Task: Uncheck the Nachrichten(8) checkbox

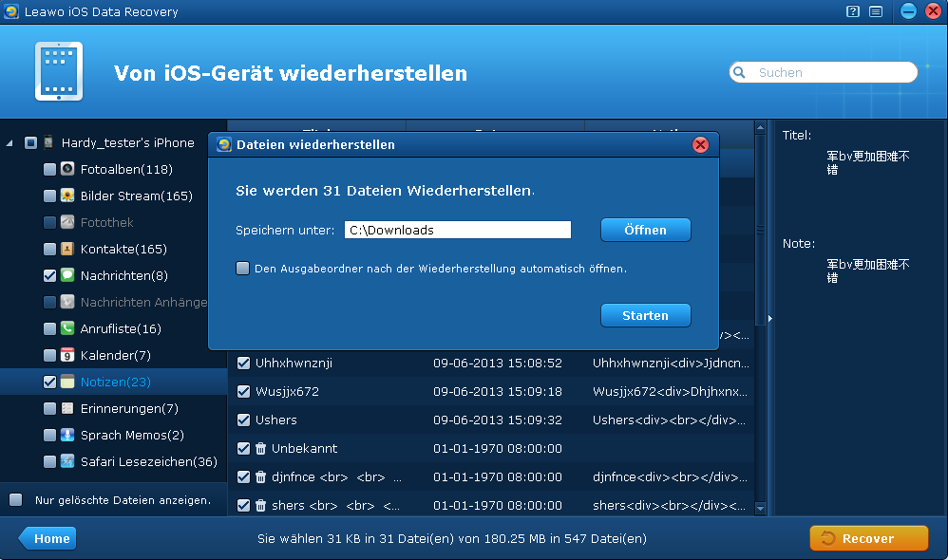Action: click(x=50, y=275)
